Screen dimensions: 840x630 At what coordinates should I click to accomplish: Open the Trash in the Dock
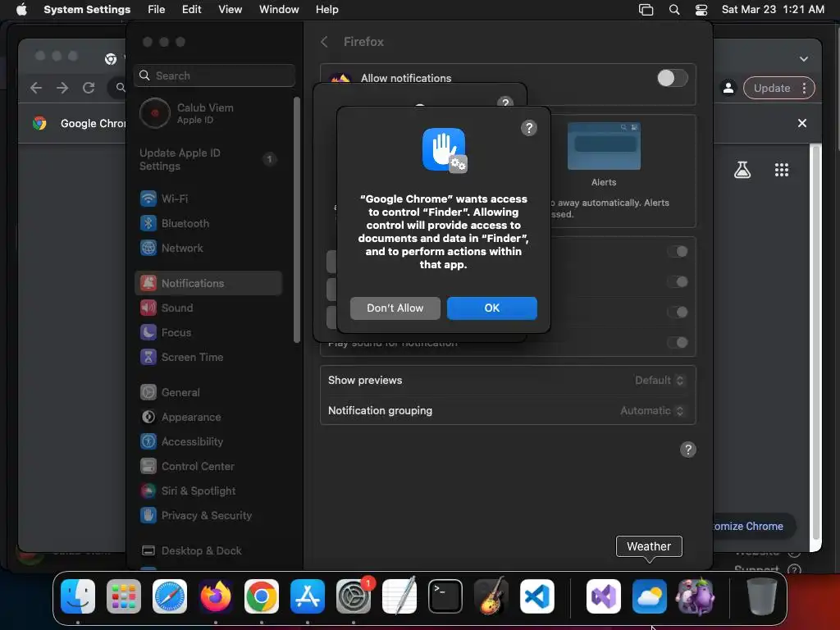pos(762,596)
